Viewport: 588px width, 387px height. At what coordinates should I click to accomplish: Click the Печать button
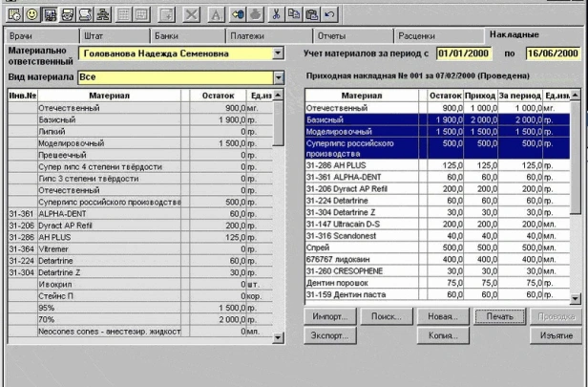point(496,315)
